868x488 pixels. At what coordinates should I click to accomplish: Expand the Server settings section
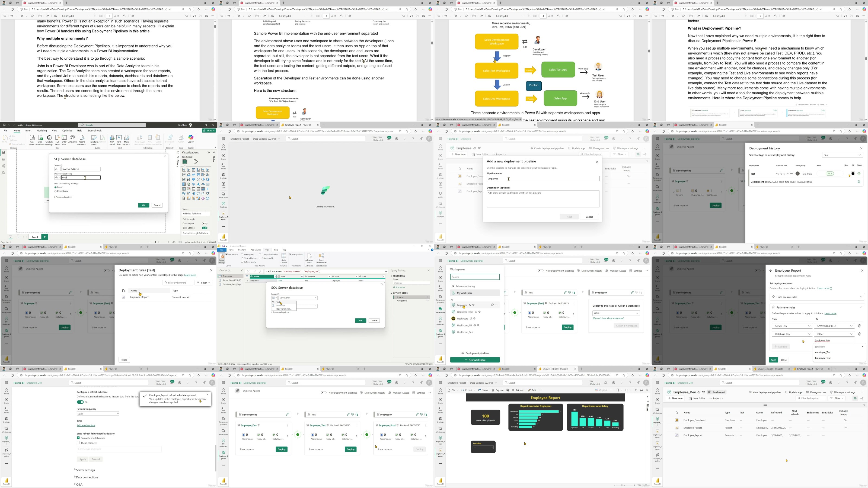click(x=85, y=470)
